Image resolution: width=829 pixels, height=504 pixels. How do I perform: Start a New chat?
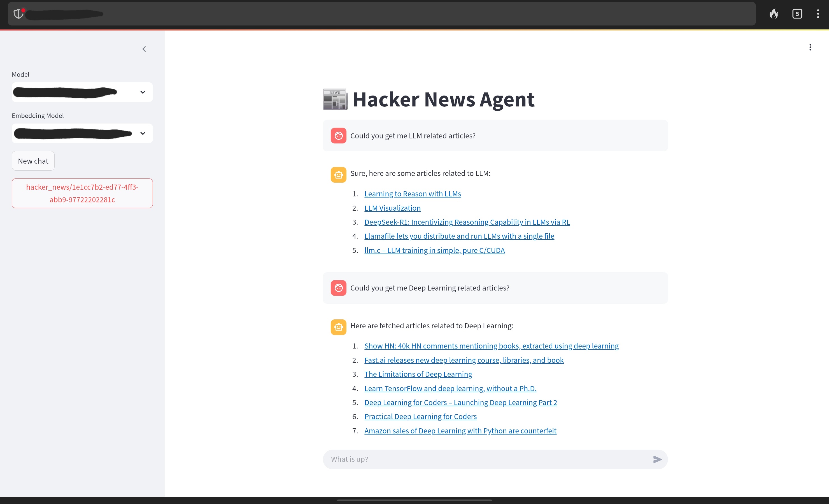pos(33,161)
